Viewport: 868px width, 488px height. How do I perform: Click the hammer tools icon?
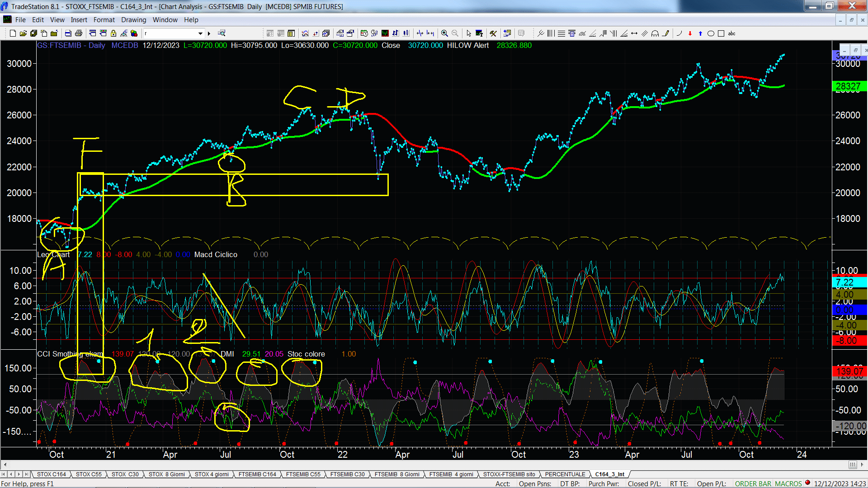coord(493,33)
